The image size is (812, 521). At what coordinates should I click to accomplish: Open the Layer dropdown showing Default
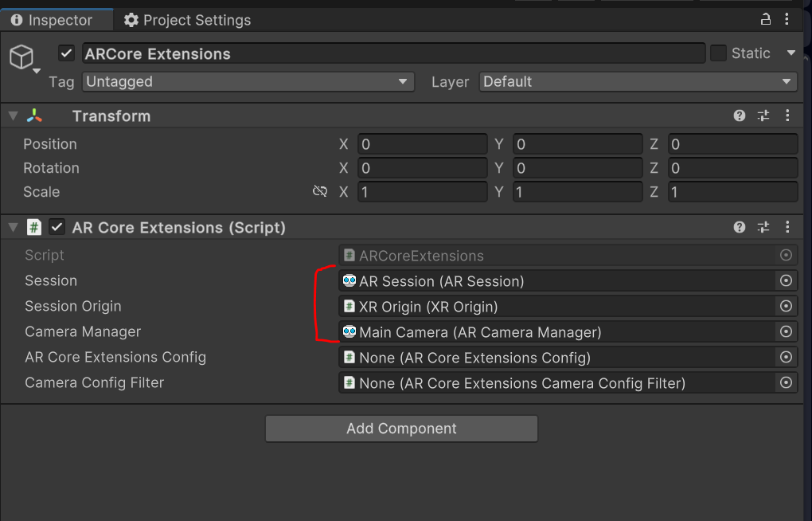638,81
